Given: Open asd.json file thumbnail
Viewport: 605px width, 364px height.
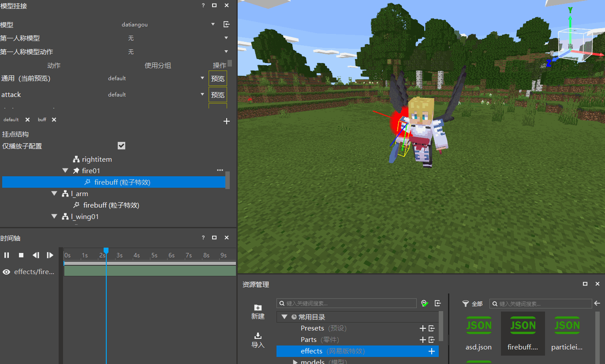Looking at the screenshot, I should pyautogui.click(x=478, y=333).
